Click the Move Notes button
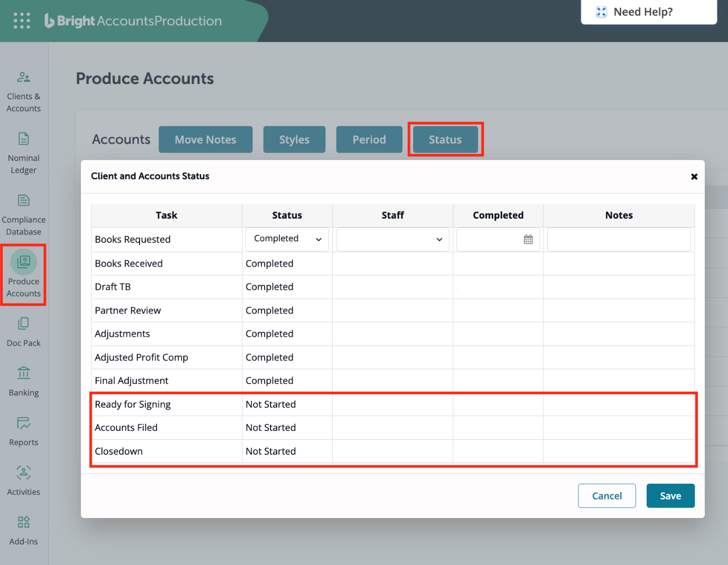728x565 pixels. (x=206, y=139)
